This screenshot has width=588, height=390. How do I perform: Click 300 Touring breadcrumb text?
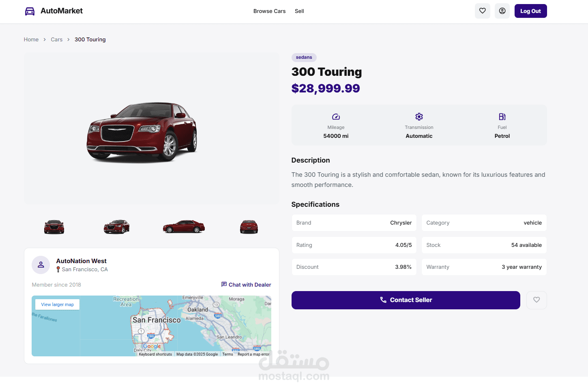(x=90, y=39)
